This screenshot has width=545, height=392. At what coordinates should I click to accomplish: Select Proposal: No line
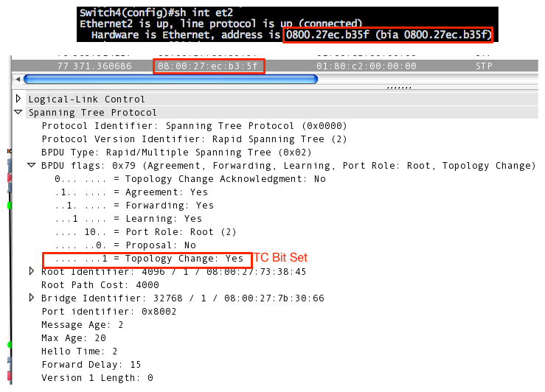pos(125,245)
